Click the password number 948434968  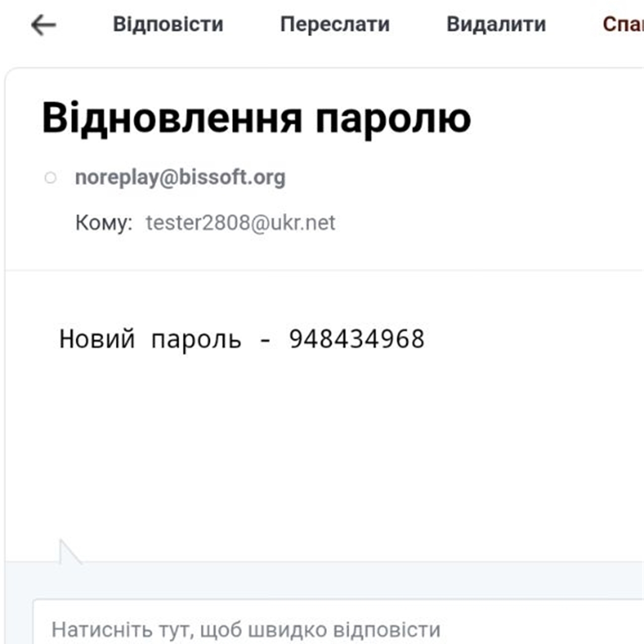coord(357,339)
